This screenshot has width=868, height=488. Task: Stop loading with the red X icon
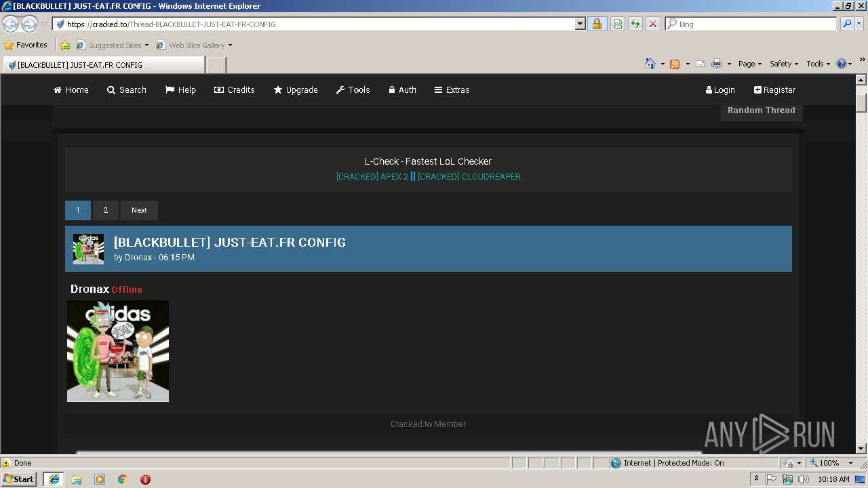tap(653, 24)
